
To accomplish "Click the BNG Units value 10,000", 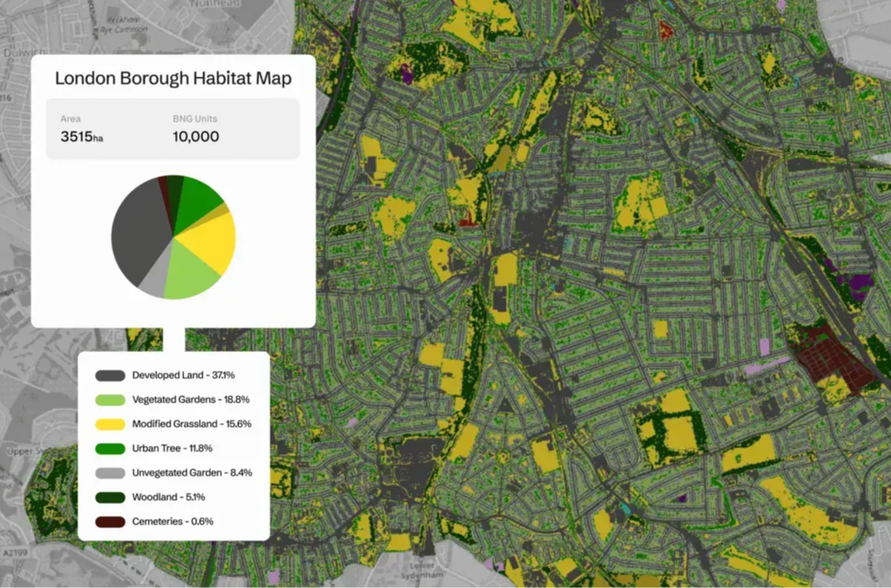I will (x=196, y=137).
